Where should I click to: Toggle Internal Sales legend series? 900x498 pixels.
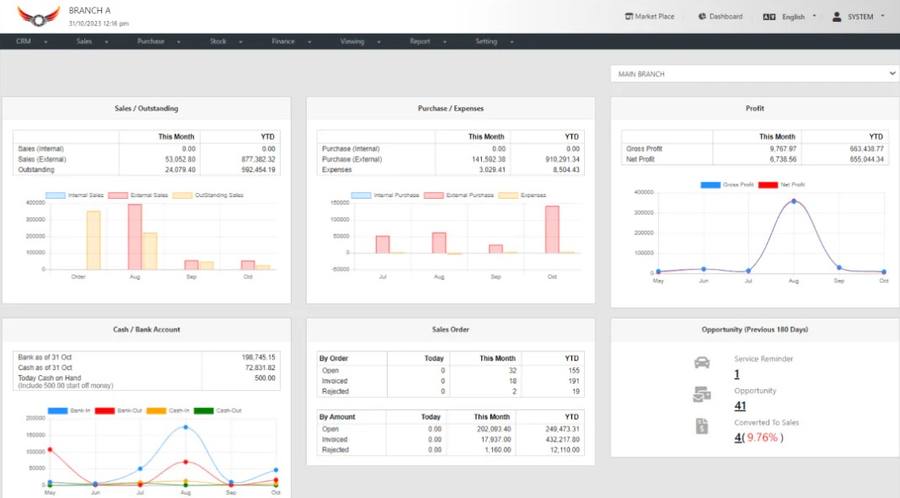click(75, 195)
